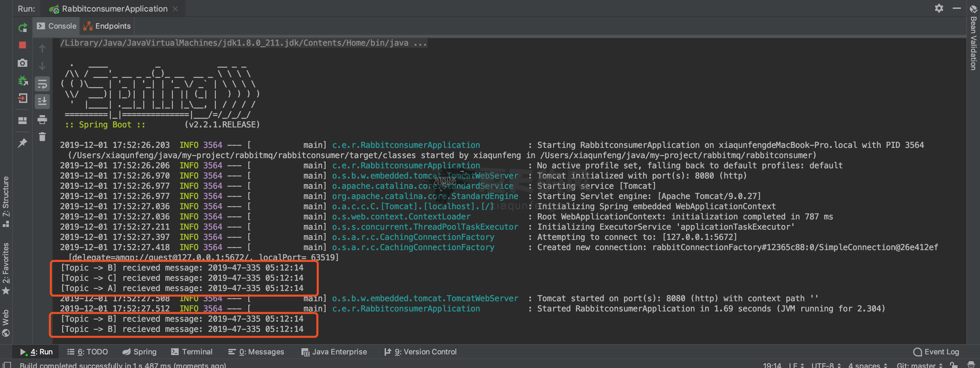Open the Event Log
The height and width of the screenshot is (368, 980).
click(x=936, y=352)
